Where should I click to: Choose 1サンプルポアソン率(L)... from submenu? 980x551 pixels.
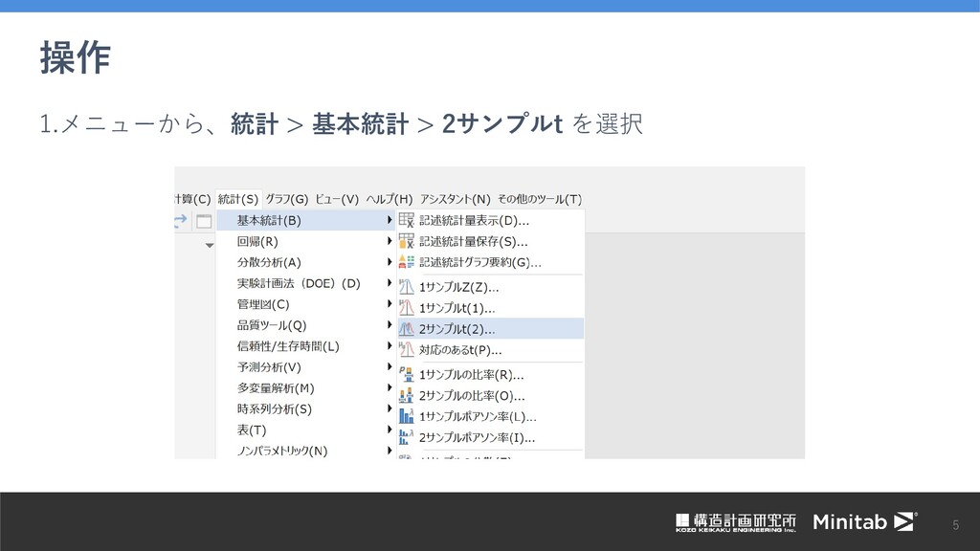pos(491,417)
